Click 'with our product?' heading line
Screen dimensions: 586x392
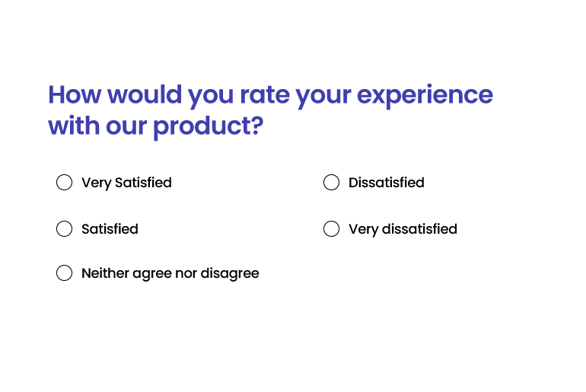(x=156, y=126)
